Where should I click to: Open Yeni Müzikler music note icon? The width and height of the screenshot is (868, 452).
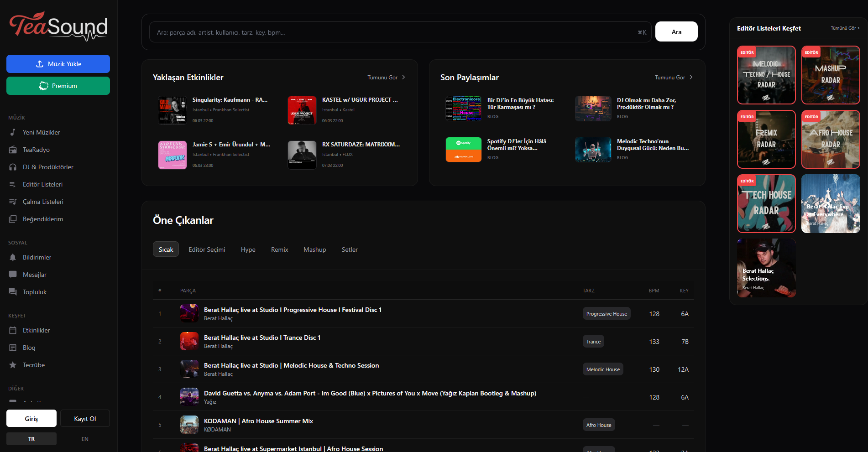pyautogui.click(x=13, y=132)
